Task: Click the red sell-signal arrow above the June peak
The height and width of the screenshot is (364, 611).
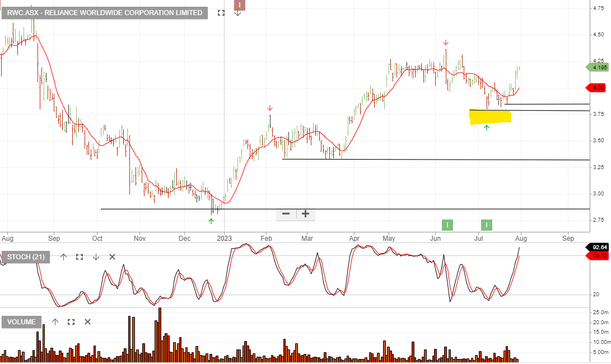Action: [x=446, y=41]
